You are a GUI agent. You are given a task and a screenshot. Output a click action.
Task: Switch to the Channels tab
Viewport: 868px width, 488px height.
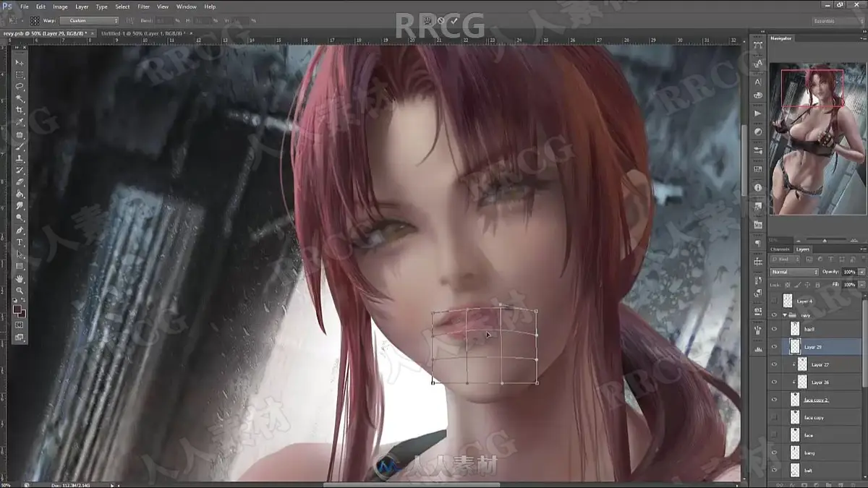[780, 249]
